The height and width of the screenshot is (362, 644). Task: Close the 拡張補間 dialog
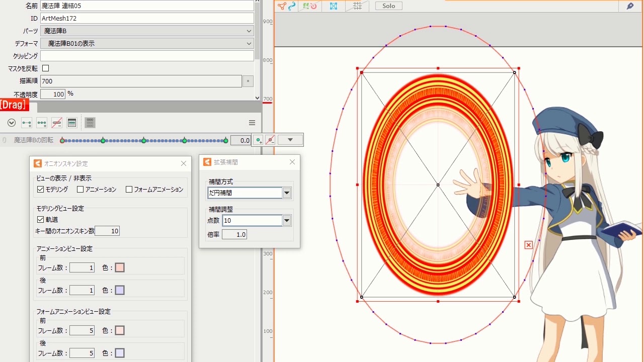click(x=292, y=162)
